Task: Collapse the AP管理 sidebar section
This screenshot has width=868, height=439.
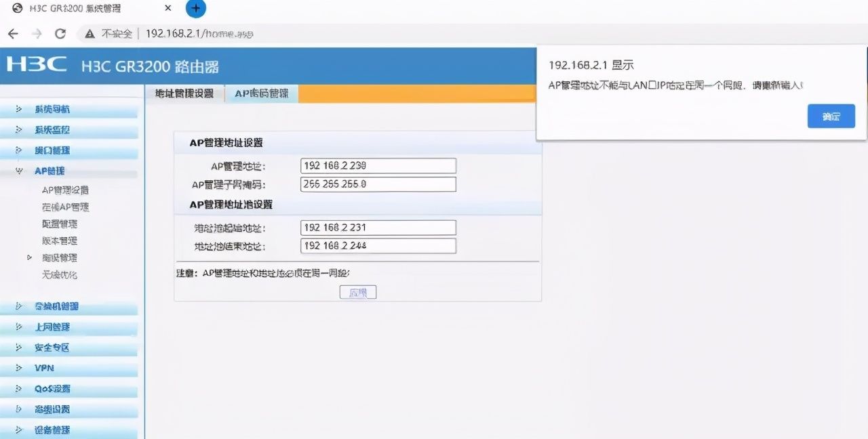Action: pos(50,171)
